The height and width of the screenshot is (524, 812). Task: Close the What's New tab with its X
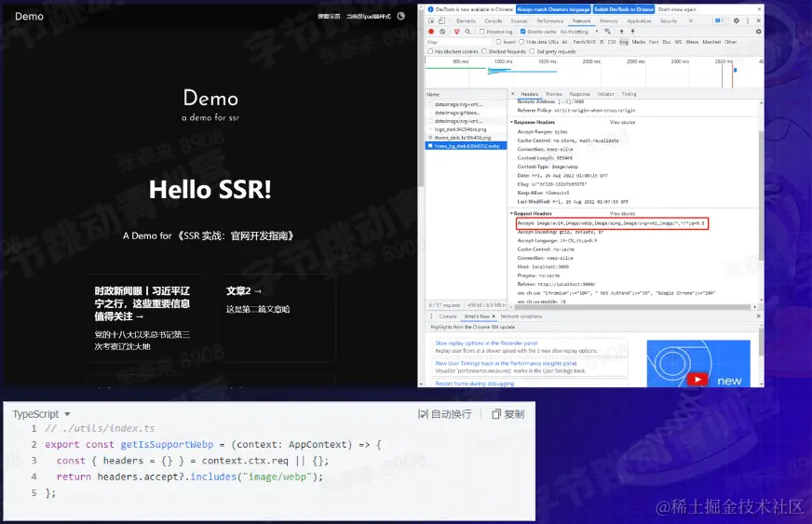494,316
